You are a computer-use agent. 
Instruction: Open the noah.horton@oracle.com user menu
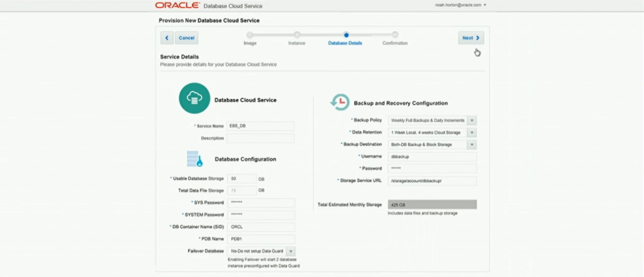[461, 5]
